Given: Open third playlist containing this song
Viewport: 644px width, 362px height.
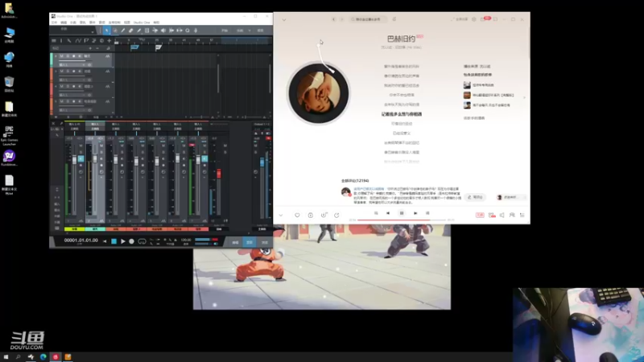Looking at the screenshot, I should tap(487, 105).
